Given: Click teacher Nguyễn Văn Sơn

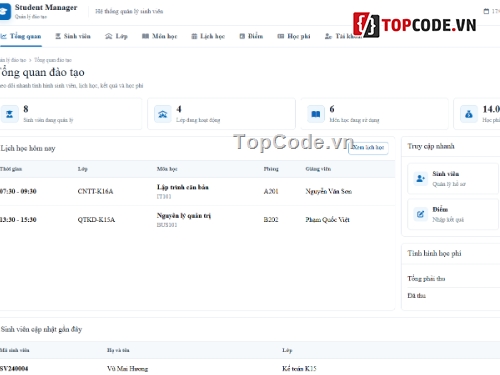Looking at the screenshot, I should pyautogui.click(x=329, y=191).
